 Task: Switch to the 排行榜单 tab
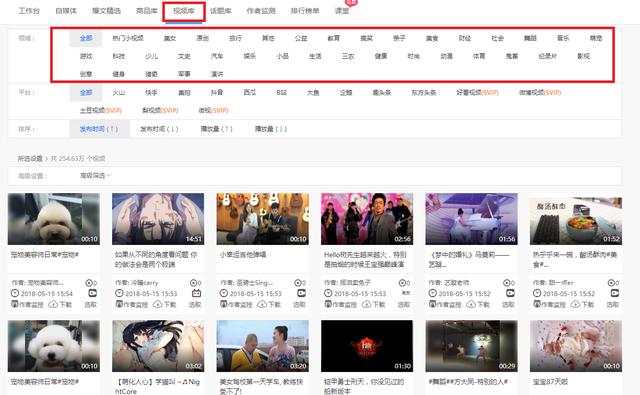305,11
